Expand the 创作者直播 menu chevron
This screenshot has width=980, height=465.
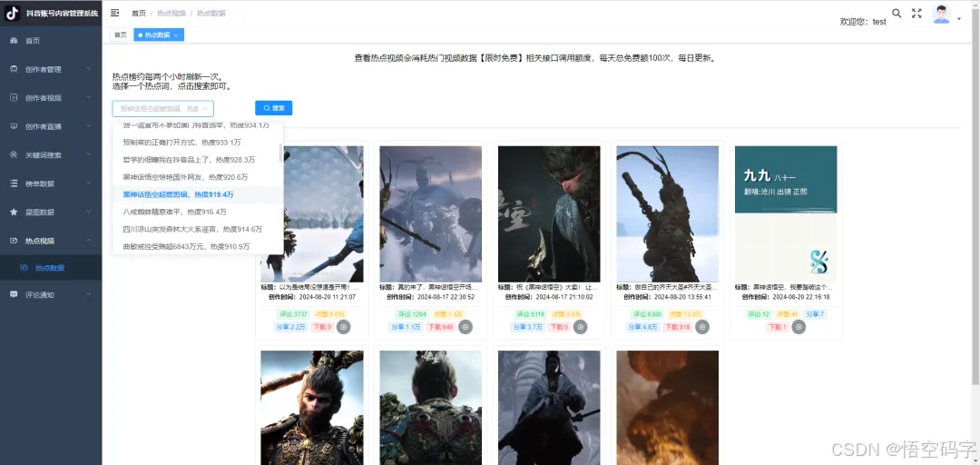89,126
